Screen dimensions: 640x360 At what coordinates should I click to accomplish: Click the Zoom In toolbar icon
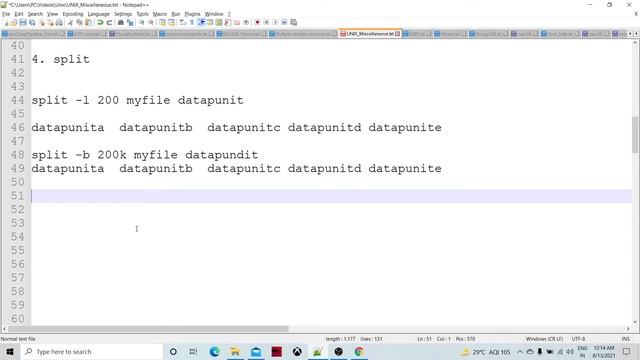click(141, 22)
